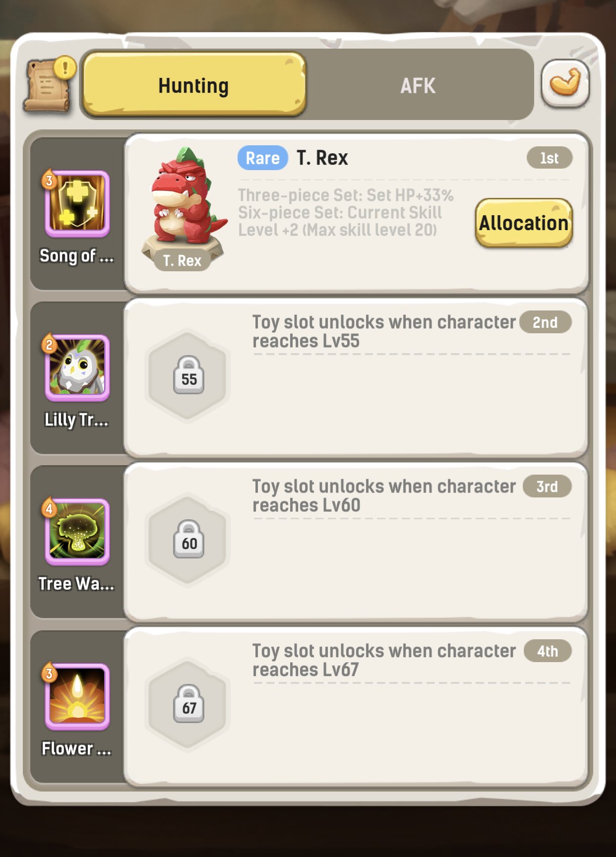Tap the 2nd slot badge
Image resolution: width=616 pixels, height=857 pixels.
[545, 322]
